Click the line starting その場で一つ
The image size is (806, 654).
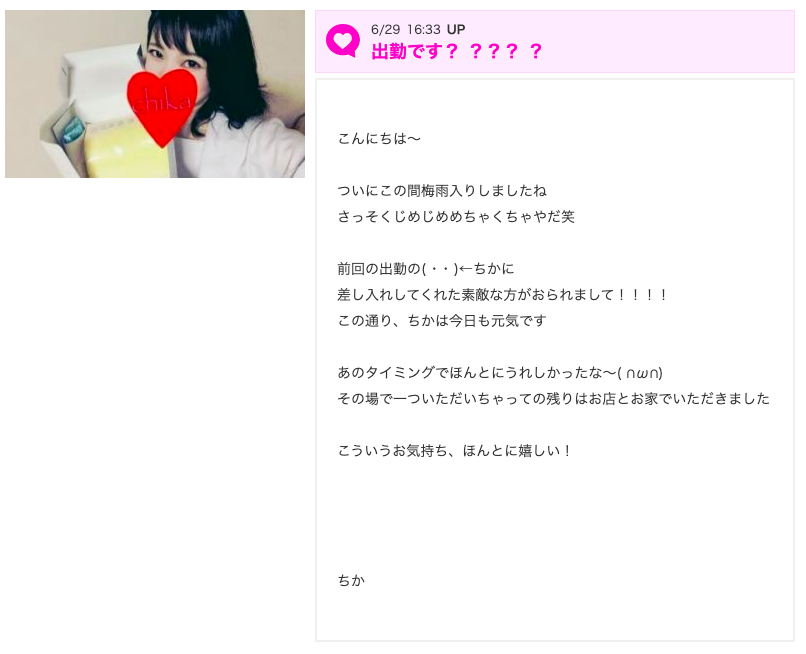554,398
